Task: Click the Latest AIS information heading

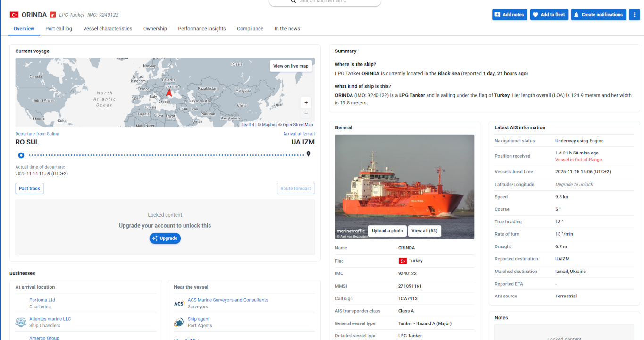Action: pos(520,127)
